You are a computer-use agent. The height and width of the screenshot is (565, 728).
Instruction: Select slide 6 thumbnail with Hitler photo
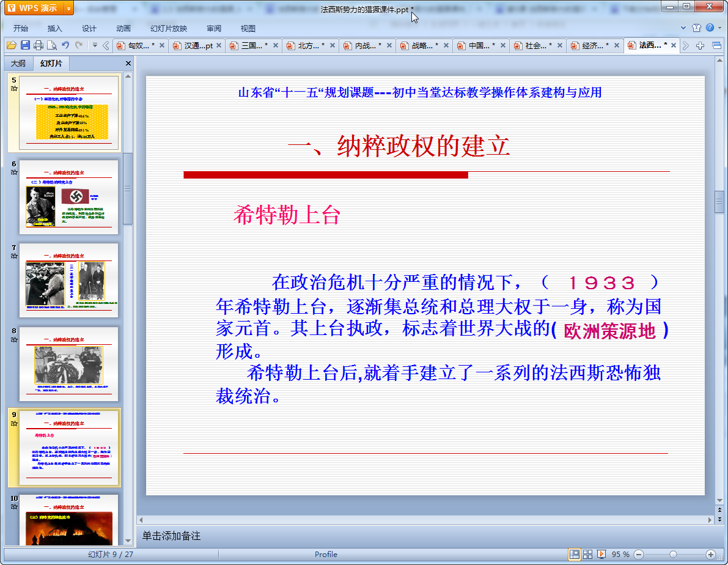[68, 196]
